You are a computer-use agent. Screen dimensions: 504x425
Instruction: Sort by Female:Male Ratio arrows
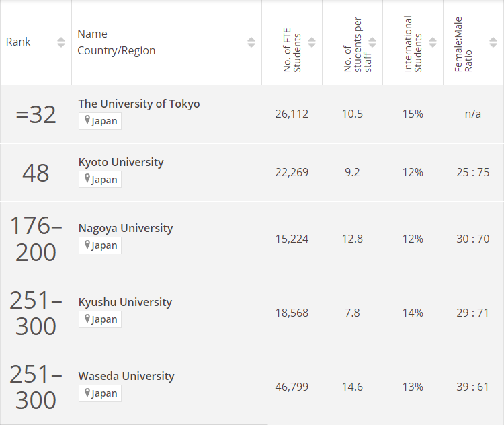(493, 42)
